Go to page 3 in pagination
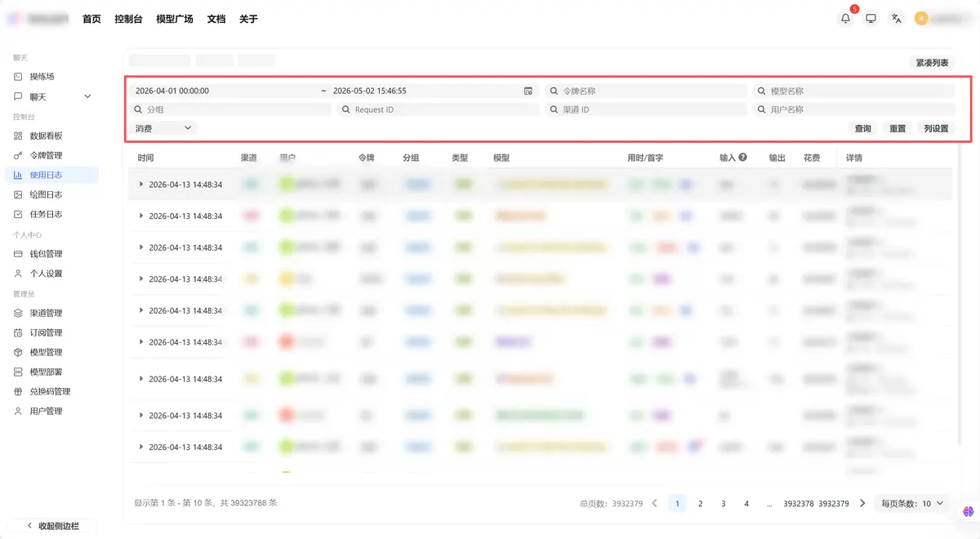 point(723,504)
